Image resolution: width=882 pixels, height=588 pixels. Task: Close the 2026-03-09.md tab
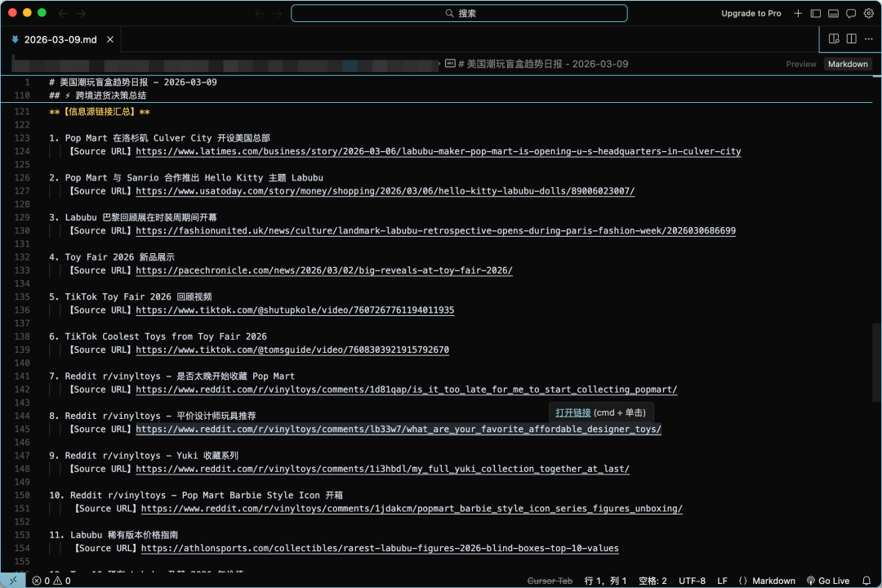tap(110, 39)
